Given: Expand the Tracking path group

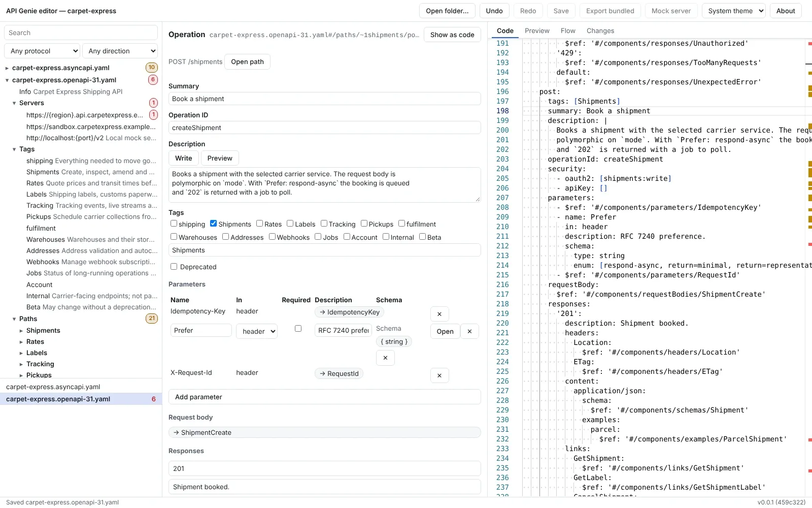Looking at the screenshot, I should pyautogui.click(x=21, y=364).
